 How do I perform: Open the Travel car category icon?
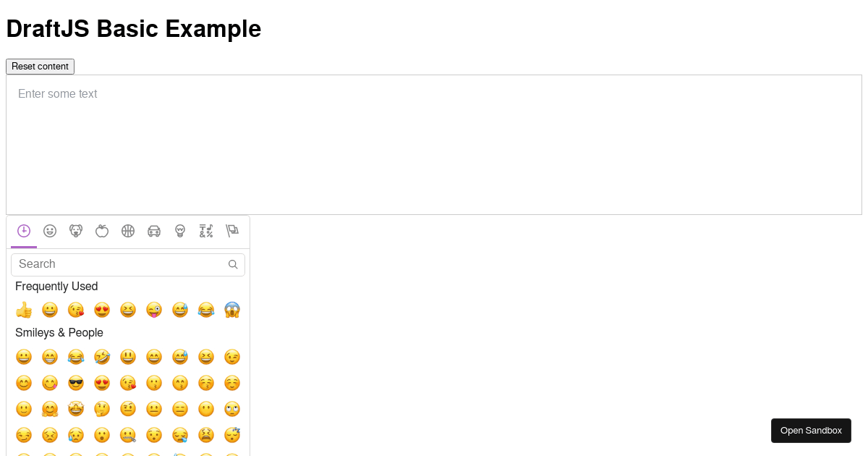[x=154, y=231]
